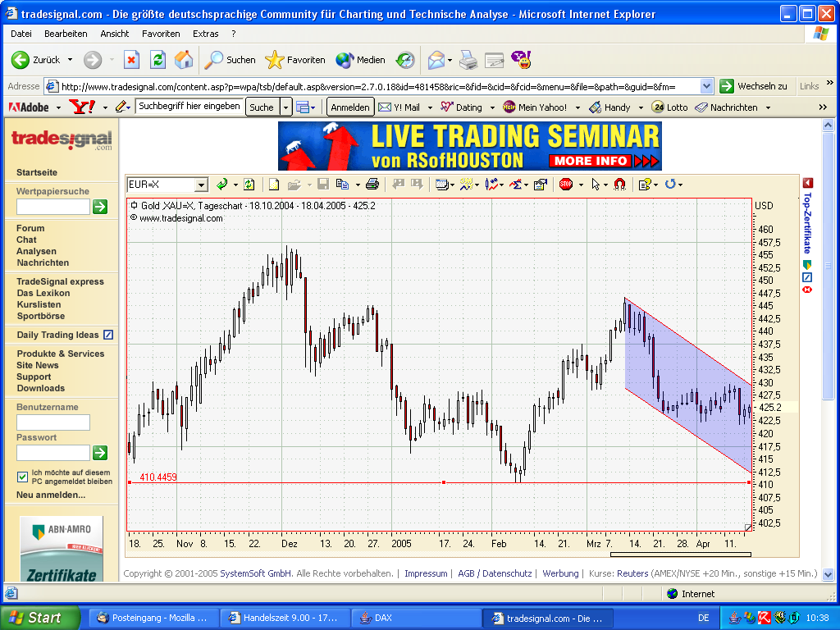Open the Ansicht menu

pos(115,33)
